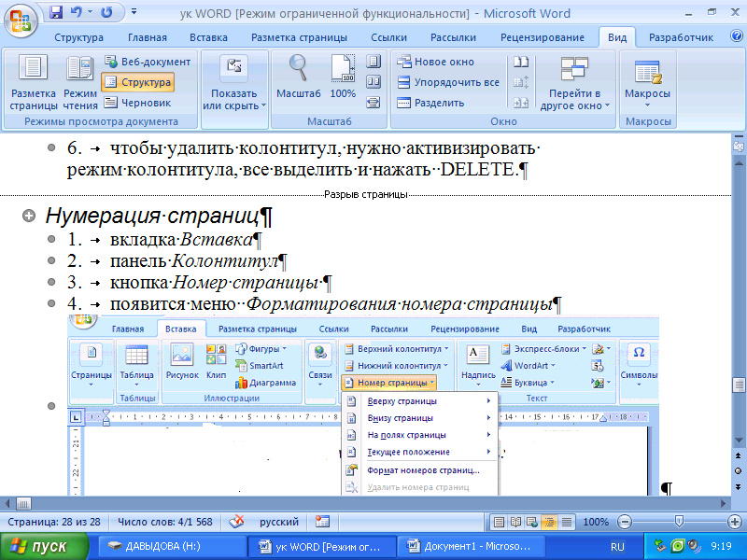Image resolution: width=747 pixels, height=560 pixels.
Task: Click page count Страница: 28 из 28
Action: [54, 522]
